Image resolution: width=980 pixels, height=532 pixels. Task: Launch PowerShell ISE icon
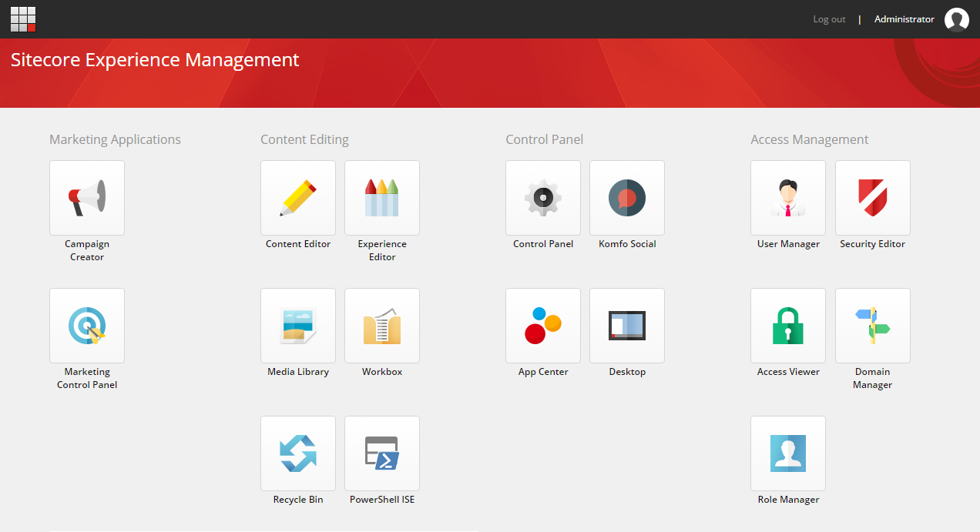pos(382,453)
